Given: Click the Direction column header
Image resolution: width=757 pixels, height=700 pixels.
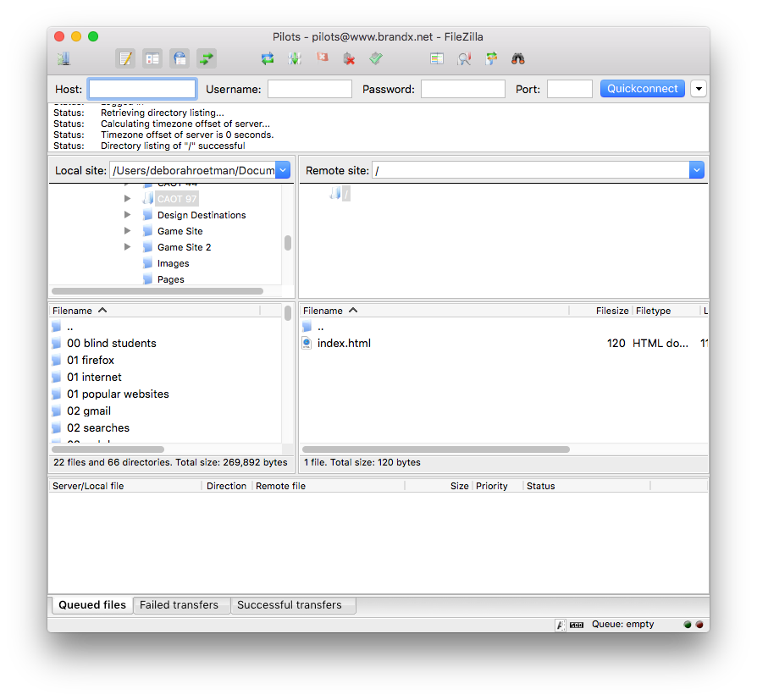Looking at the screenshot, I should (226, 486).
